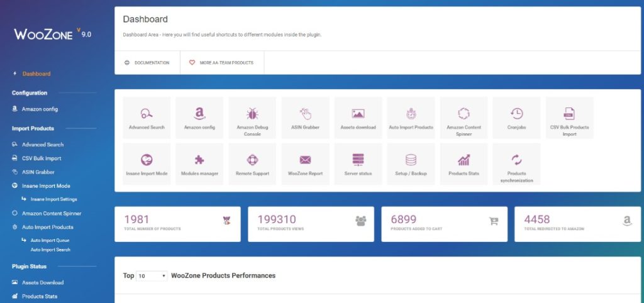Open Amazon config in sidebar
This screenshot has height=303, width=644.
click(40, 109)
